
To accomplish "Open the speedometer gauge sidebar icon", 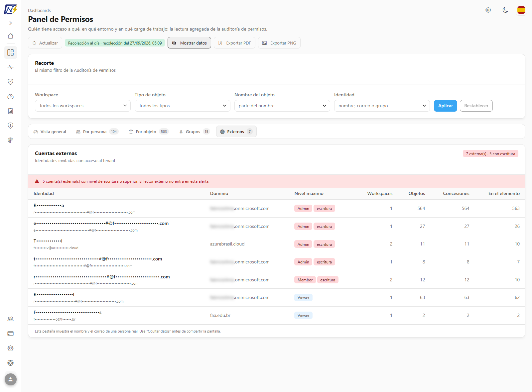I will [x=11, y=96].
